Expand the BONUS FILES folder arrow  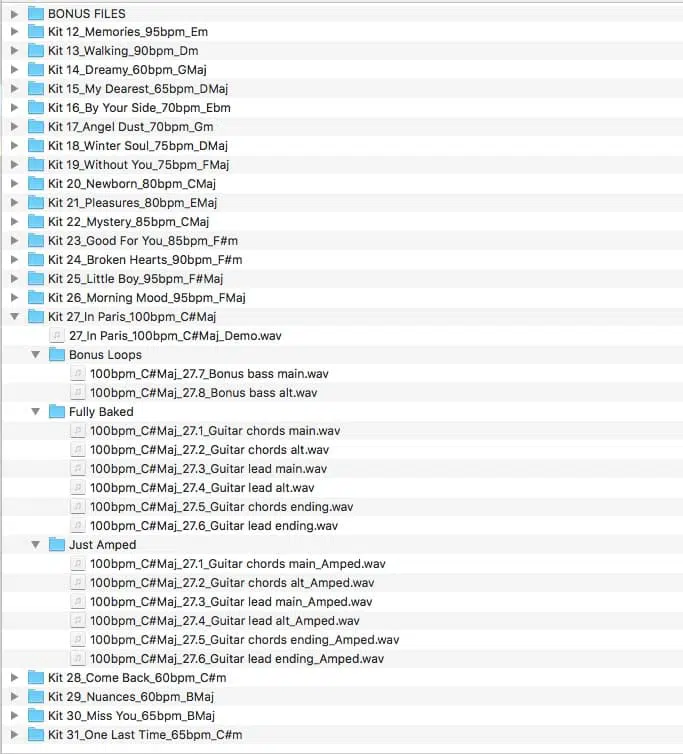(x=14, y=14)
